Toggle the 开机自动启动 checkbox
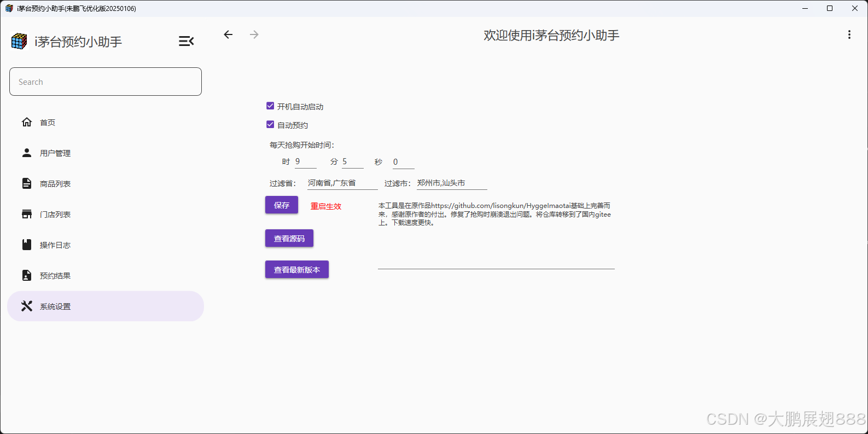Viewport: 868px width, 434px height. (x=270, y=106)
